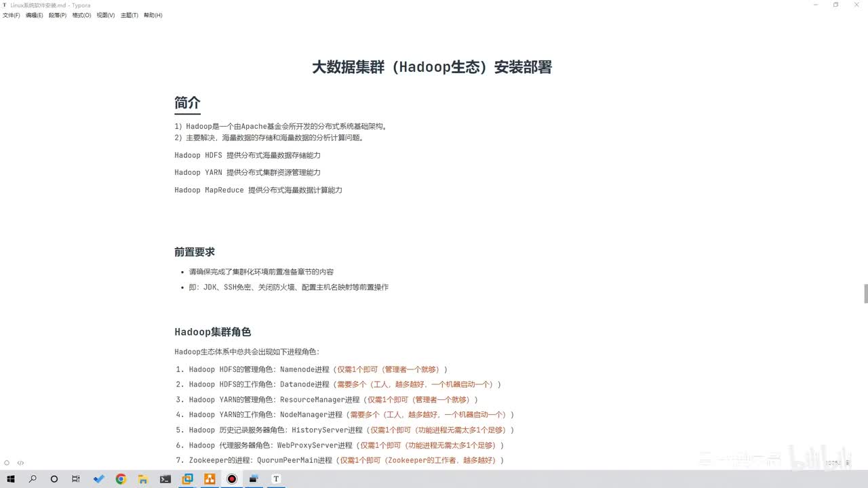This screenshot has width=868, height=488.
Task: Open Task View in the taskbar
Action: click(x=77, y=479)
